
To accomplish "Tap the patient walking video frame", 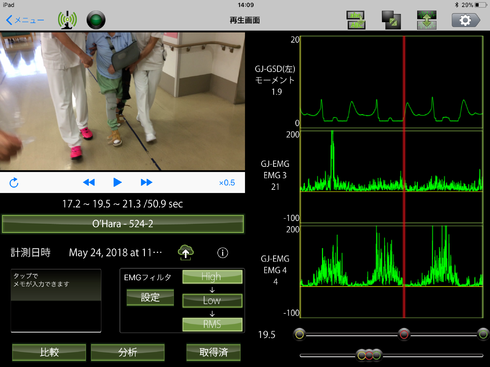I will [122, 101].
